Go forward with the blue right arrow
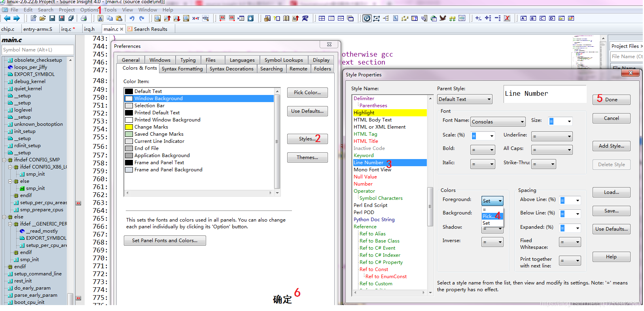 pos(17,18)
